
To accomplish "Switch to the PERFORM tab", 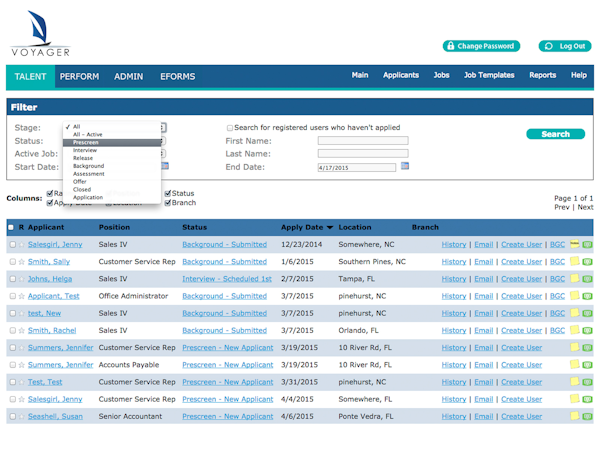I will pos(79,76).
